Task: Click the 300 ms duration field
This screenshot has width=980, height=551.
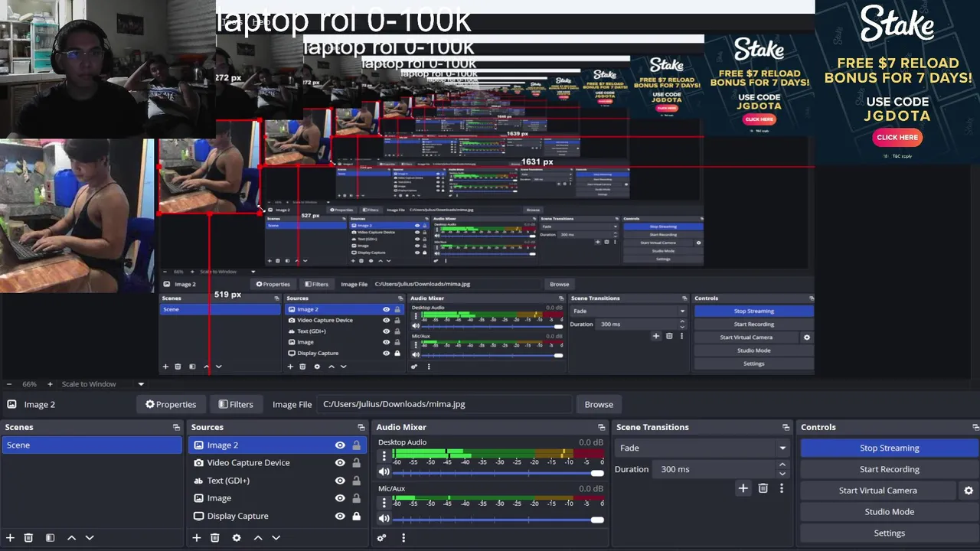Action: (714, 469)
